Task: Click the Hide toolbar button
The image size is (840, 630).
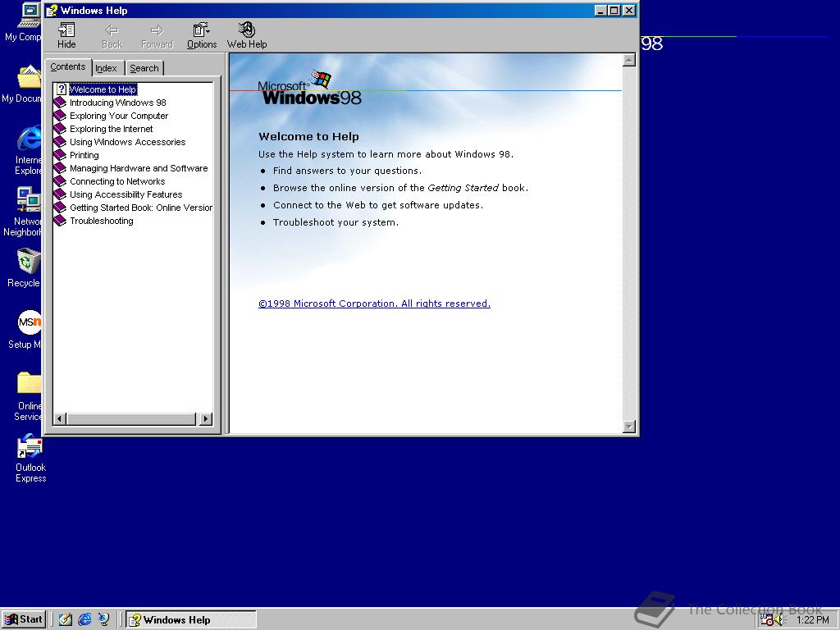Action: [x=66, y=36]
